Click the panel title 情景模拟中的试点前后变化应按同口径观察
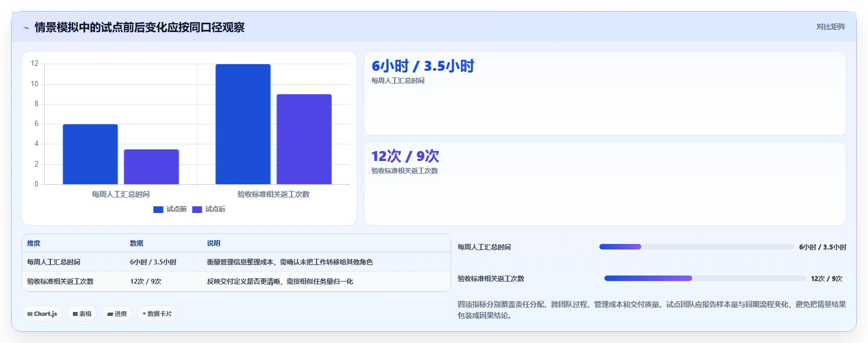This screenshot has width=868, height=343. point(139,28)
